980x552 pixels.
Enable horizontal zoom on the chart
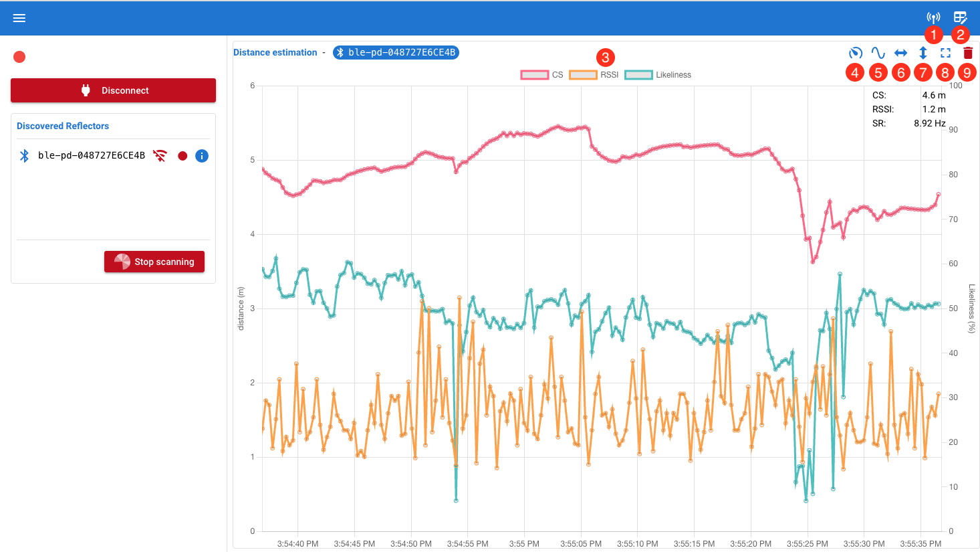pos(900,52)
